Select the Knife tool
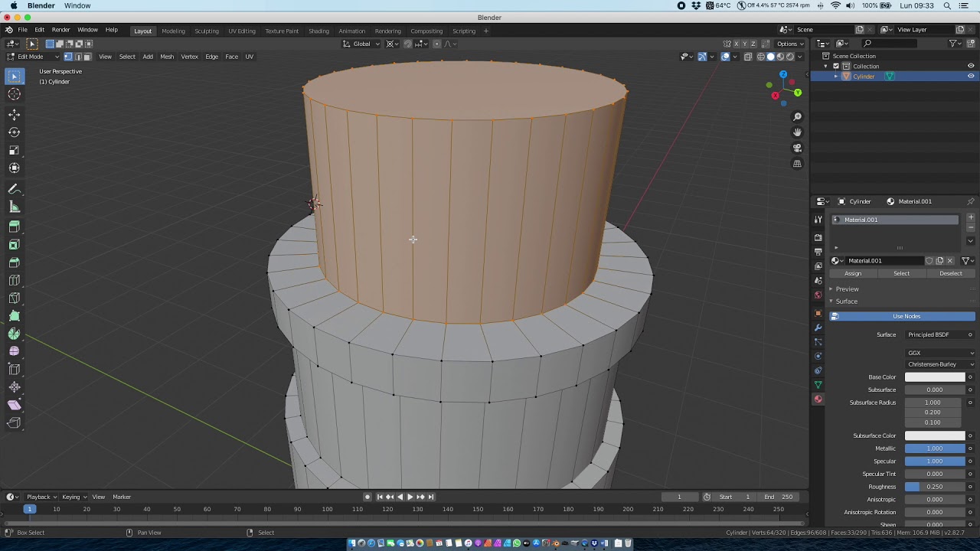Screen dimensions: 980x551 (x=14, y=298)
